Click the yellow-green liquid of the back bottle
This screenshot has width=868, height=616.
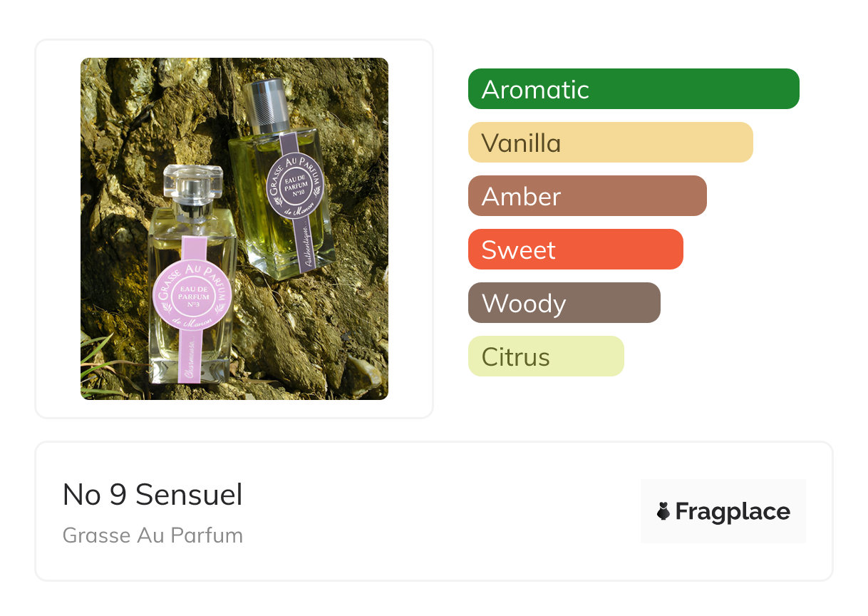249,214
